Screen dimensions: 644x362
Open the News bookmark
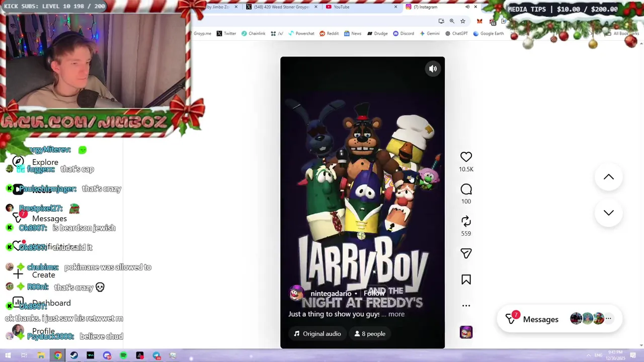pos(353,34)
